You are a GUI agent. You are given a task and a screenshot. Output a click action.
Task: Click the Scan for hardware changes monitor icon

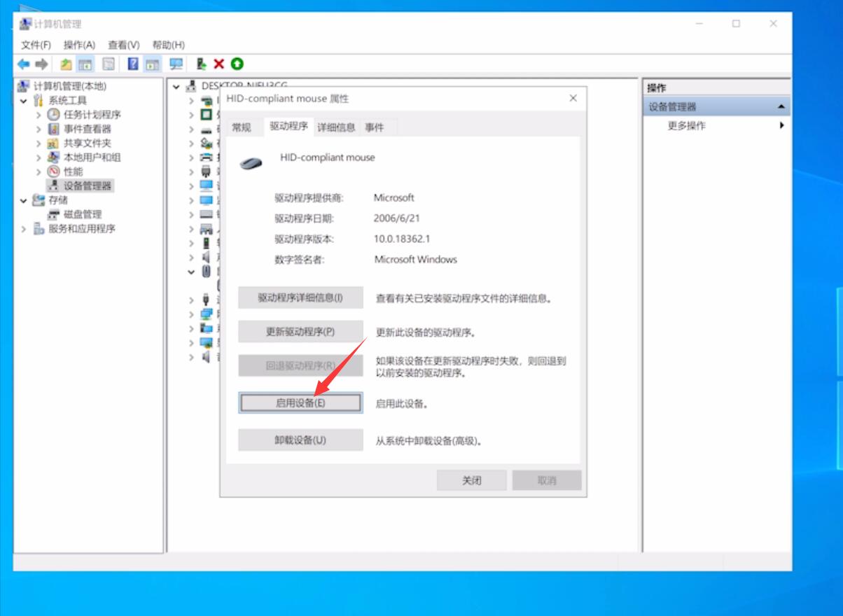coord(176,64)
